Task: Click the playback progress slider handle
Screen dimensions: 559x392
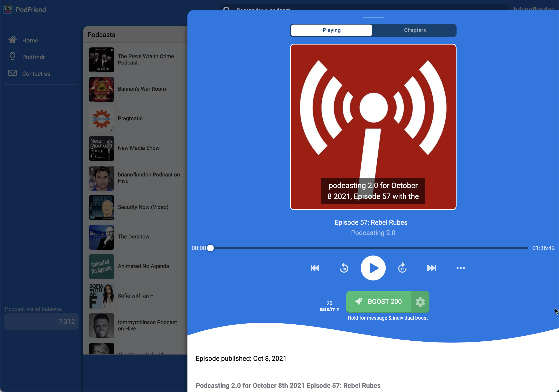Action: [x=211, y=248]
